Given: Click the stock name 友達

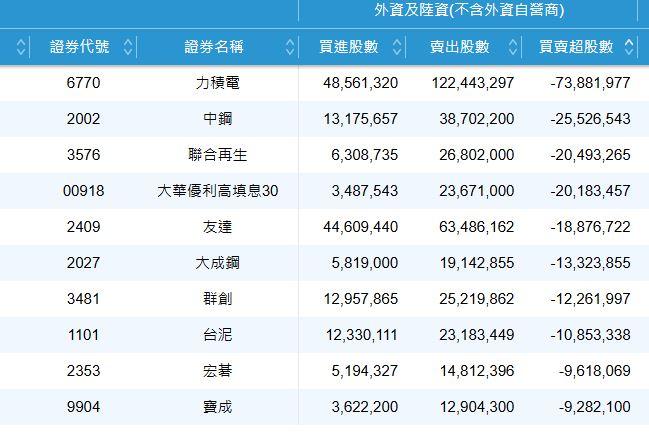Looking at the screenshot, I should [x=218, y=227].
